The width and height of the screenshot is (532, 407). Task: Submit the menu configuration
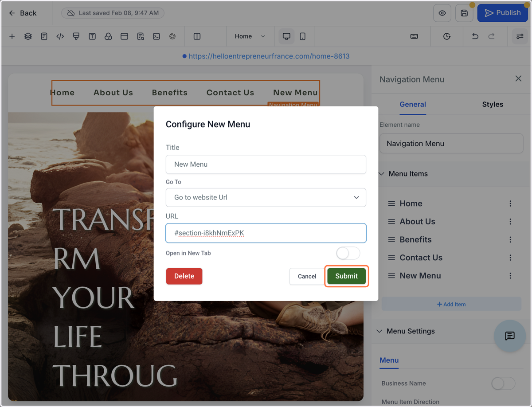[x=346, y=276]
